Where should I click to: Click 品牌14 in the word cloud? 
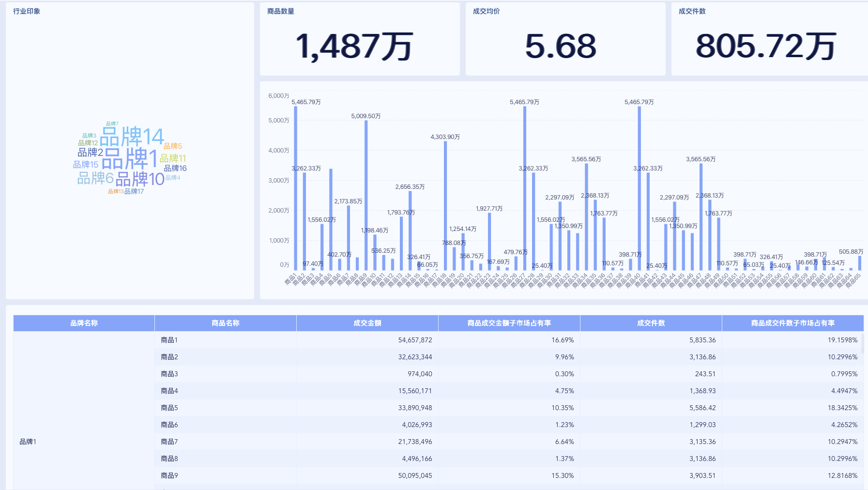pos(132,137)
